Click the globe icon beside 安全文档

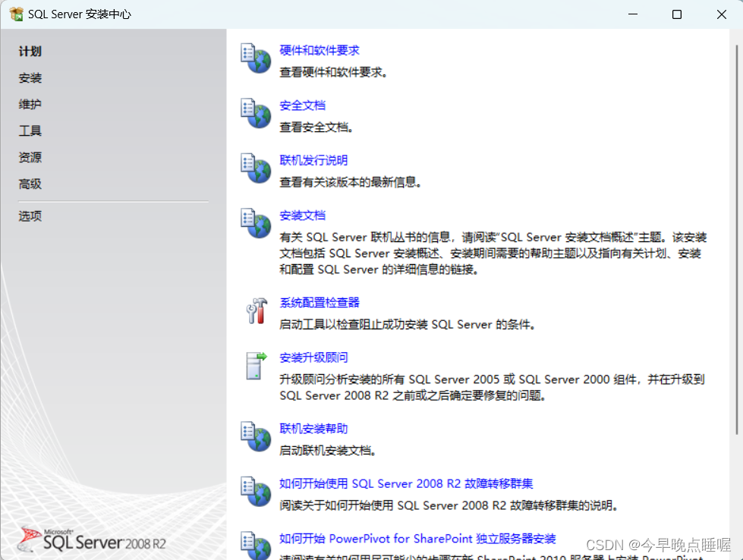coord(256,113)
